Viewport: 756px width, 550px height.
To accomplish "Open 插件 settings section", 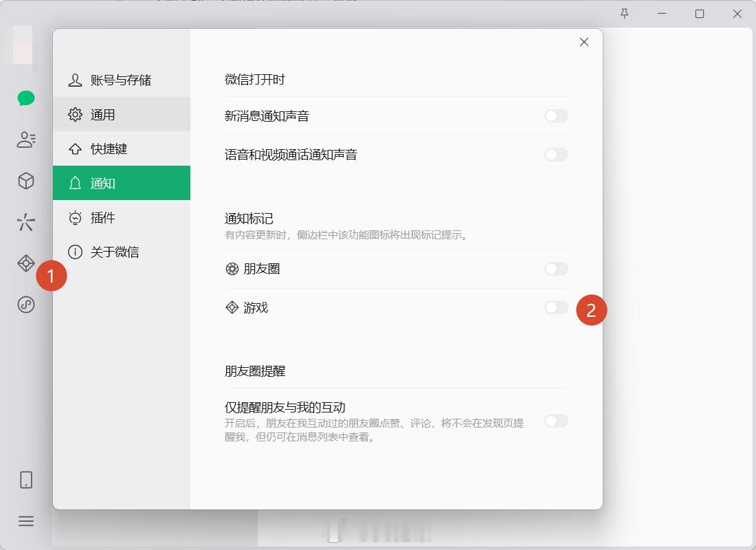I will pos(122,217).
